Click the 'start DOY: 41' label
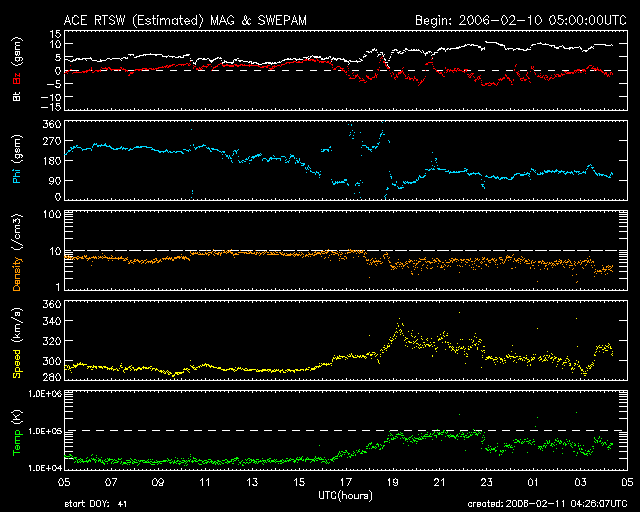 (x=96, y=504)
